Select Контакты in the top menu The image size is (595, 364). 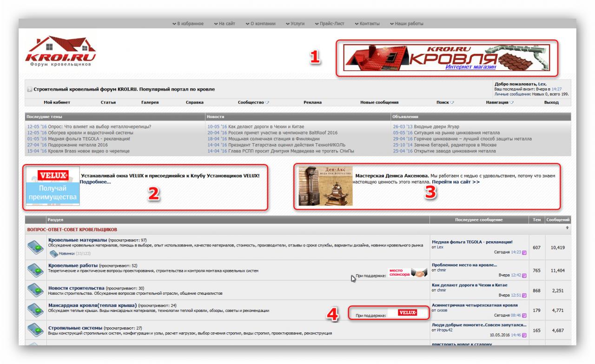pos(367,24)
